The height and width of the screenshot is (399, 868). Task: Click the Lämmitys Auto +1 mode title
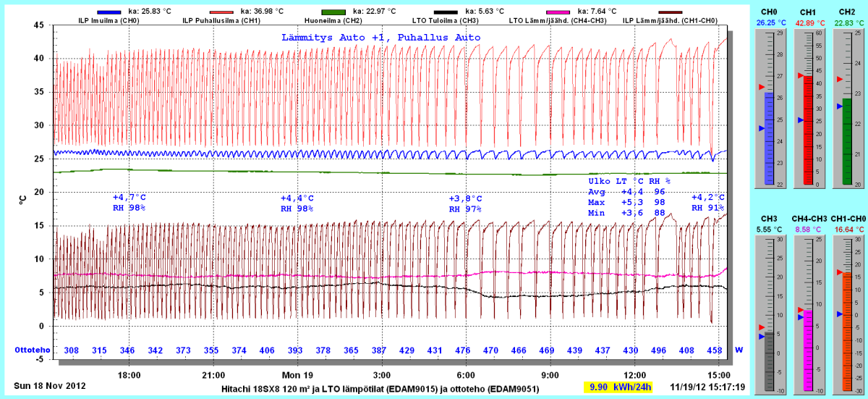(x=380, y=37)
